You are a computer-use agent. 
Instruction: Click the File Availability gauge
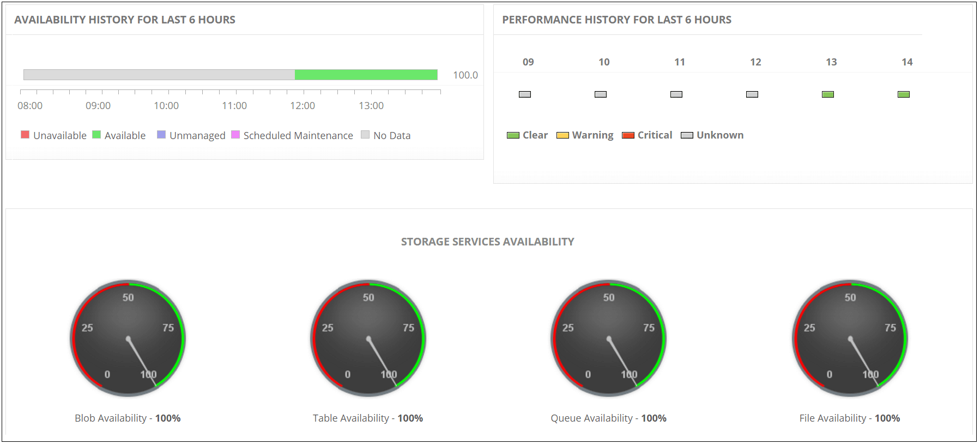coord(850,338)
